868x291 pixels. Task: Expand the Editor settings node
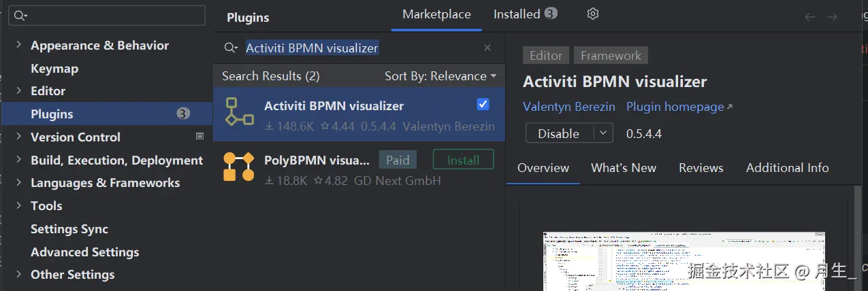point(18,90)
